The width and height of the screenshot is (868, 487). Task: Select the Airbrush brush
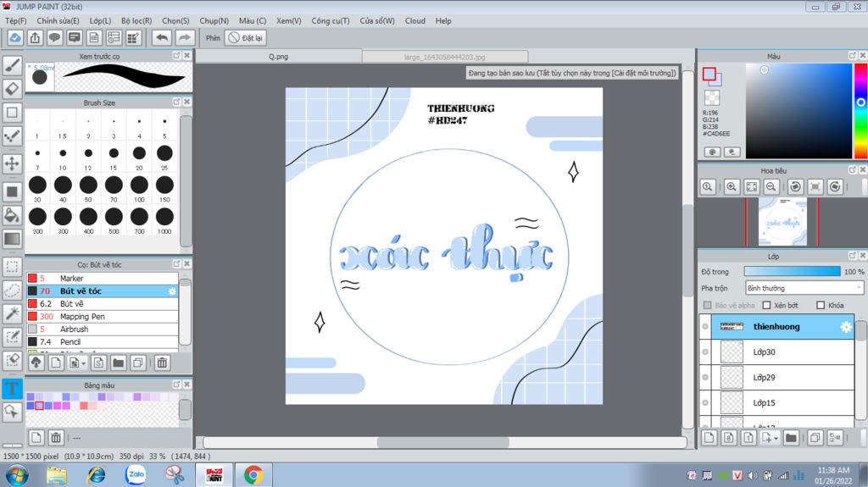103,329
